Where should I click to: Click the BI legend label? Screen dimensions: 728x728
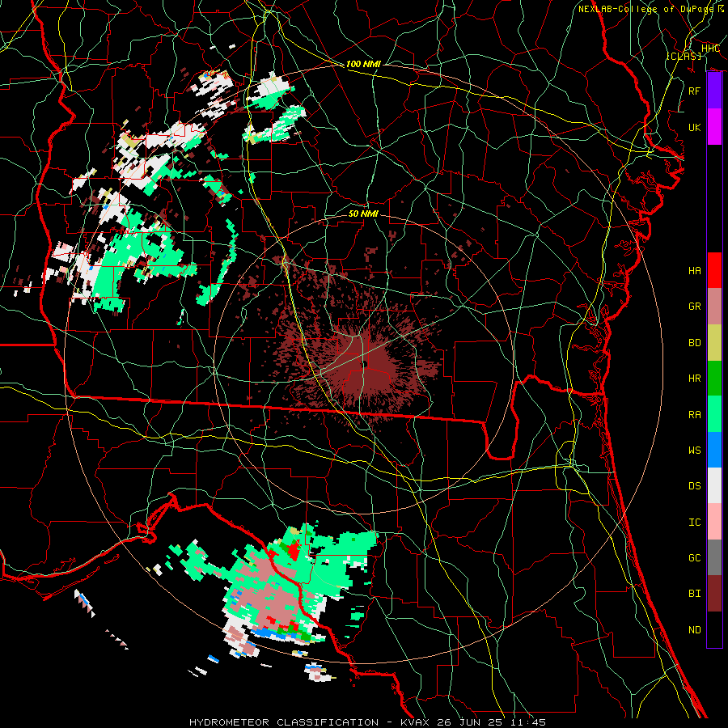694,594
